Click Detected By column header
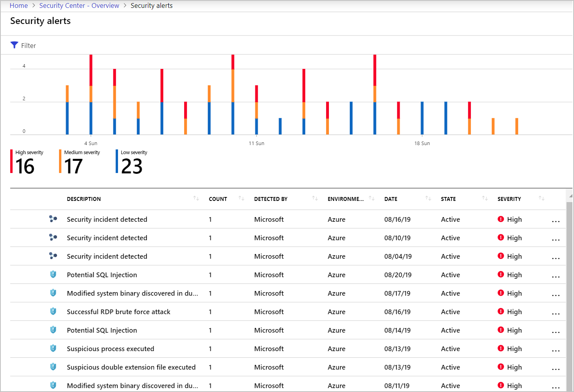 pos(271,199)
